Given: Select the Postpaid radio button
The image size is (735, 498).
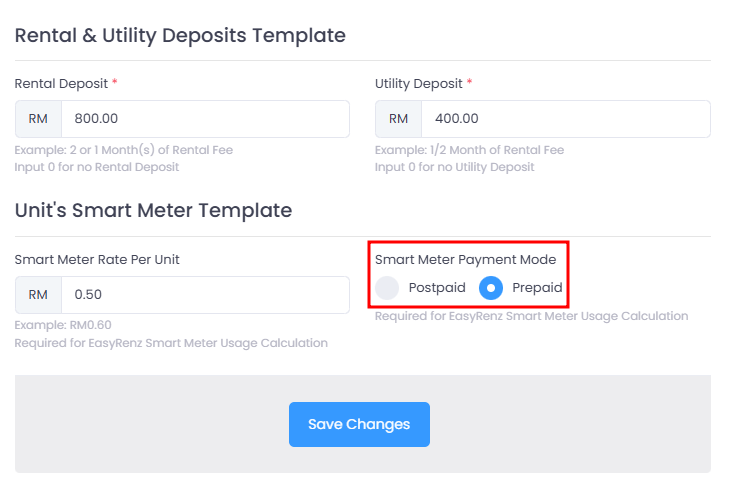Looking at the screenshot, I should click(x=387, y=288).
